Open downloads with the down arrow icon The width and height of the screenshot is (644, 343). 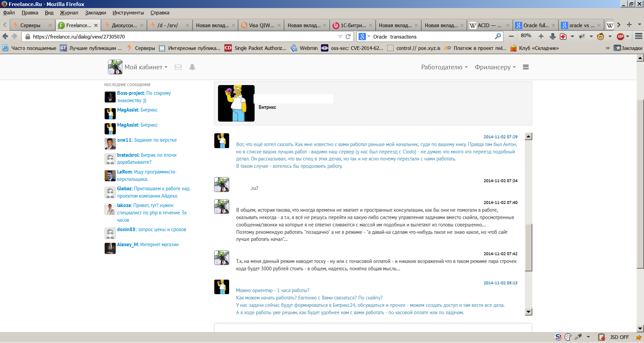tap(553, 36)
